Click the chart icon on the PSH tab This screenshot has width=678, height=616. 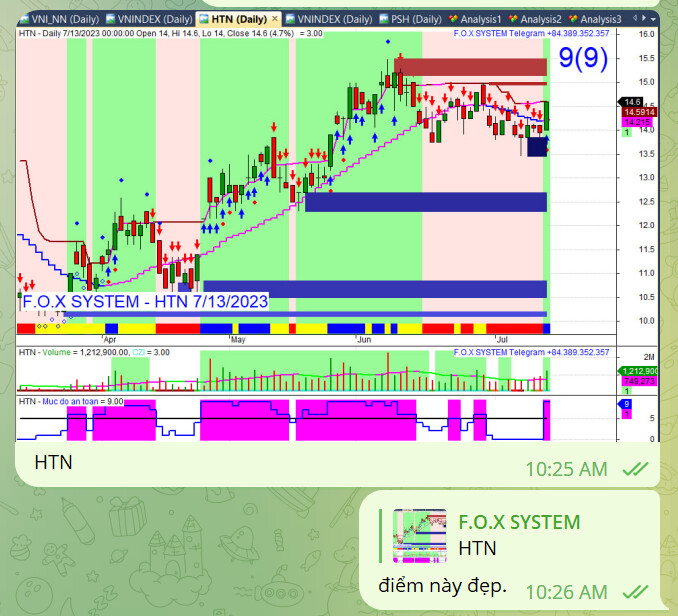click(x=384, y=19)
